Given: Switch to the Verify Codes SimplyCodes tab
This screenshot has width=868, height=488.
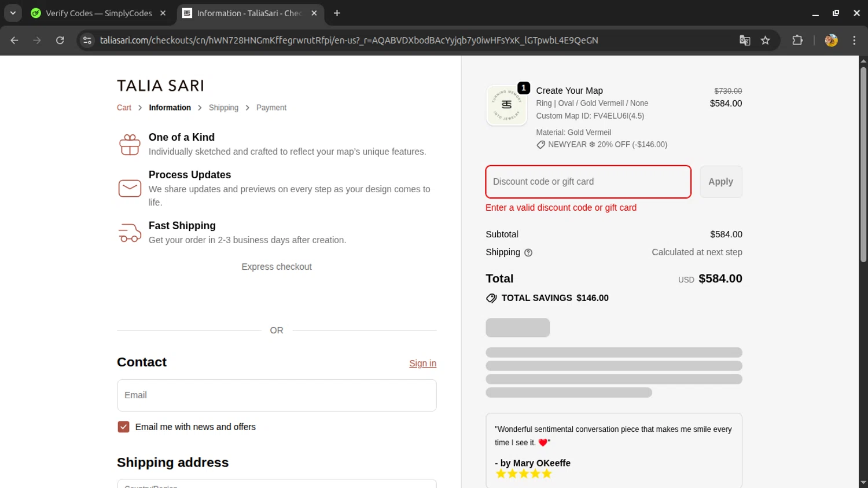Looking at the screenshot, I should (98, 13).
